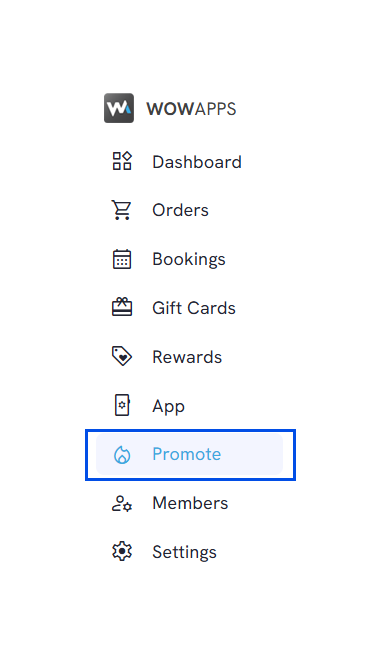Screen dimensions: 377x665
Task: Go to the Orders section
Action: (190, 210)
